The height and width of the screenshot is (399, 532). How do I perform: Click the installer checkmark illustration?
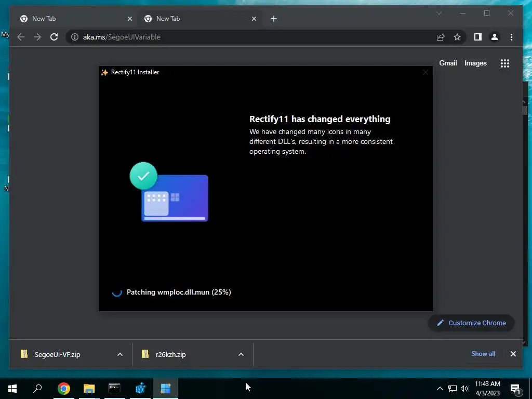point(169,192)
